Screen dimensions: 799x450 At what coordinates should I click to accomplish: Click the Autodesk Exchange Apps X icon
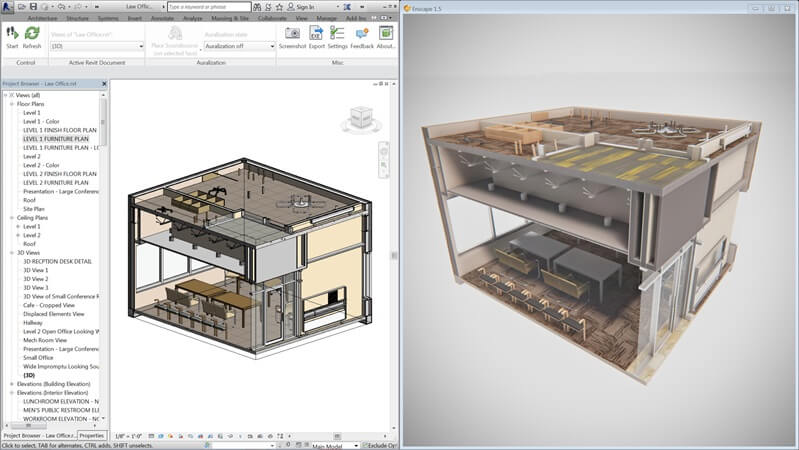(x=347, y=7)
